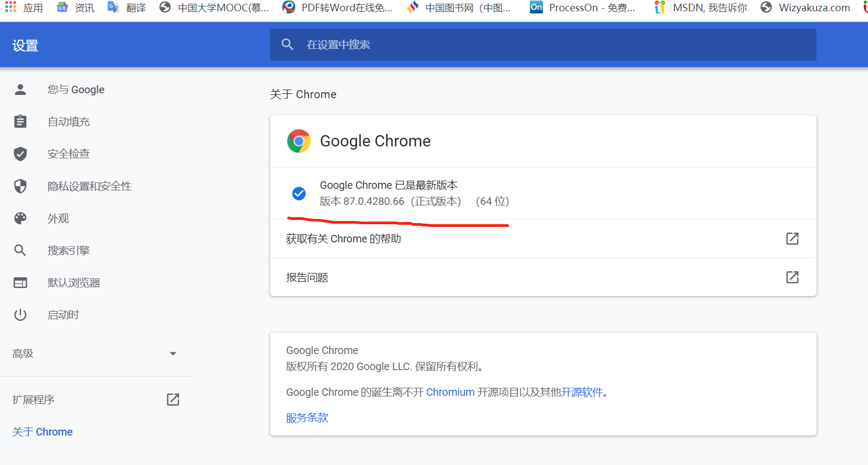Click the palette icon for 外观
This screenshot has width=868, height=465.
pyautogui.click(x=20, y=218)
